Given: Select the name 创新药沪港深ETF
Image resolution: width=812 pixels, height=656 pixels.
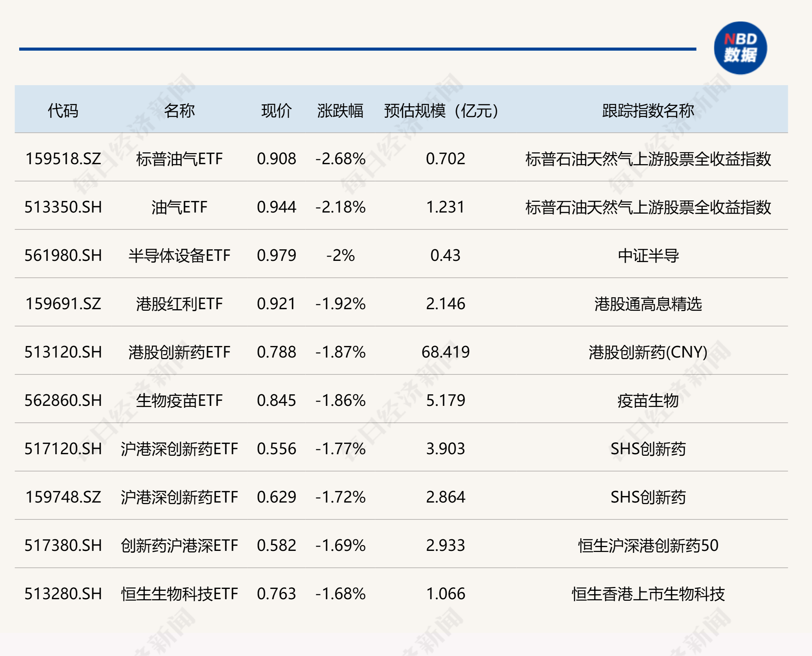Looking at the screenshot, I should coord(179,546).
